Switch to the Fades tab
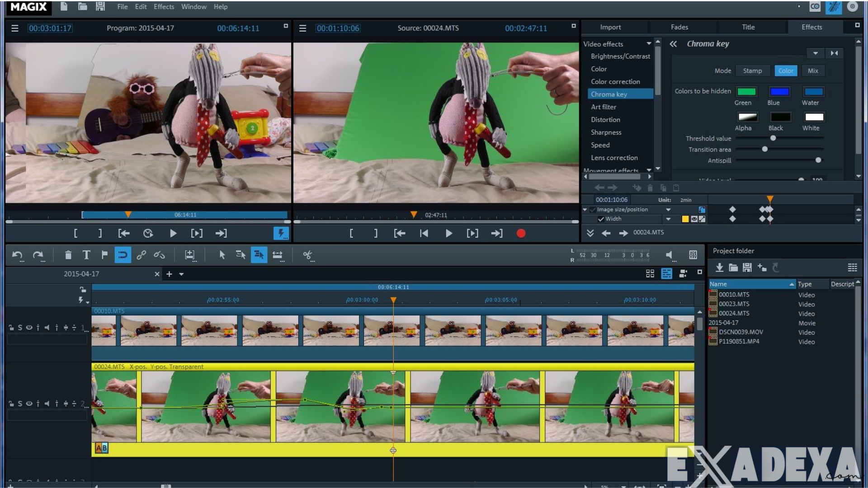 click(679, 27)
